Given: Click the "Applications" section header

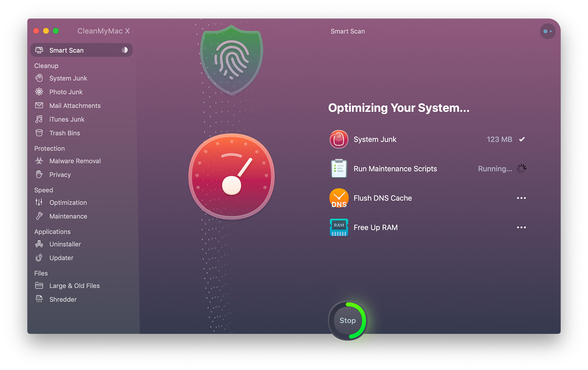Looking at the screenshot, I should [53, 232].
